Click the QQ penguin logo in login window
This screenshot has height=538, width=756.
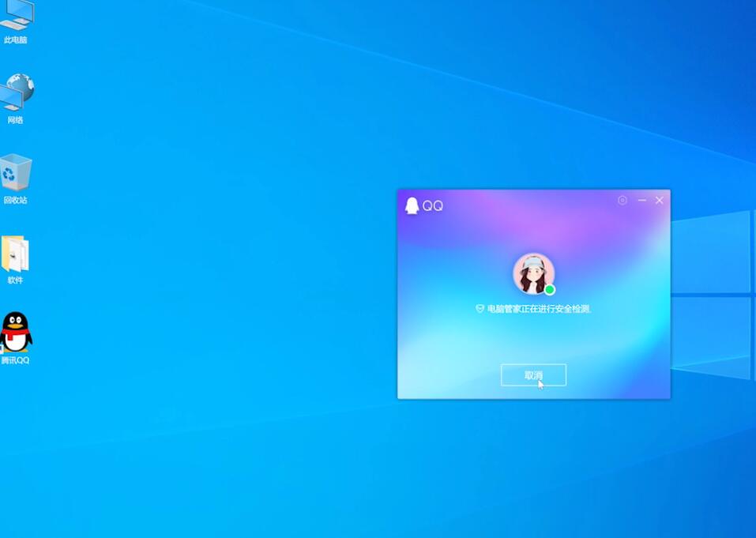click(412, 205)
